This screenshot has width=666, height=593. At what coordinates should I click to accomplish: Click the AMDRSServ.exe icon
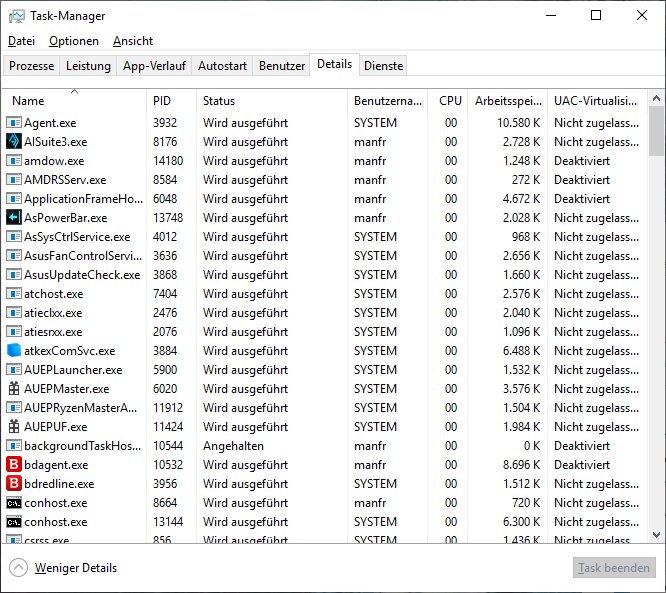click(x=14, y=180)
